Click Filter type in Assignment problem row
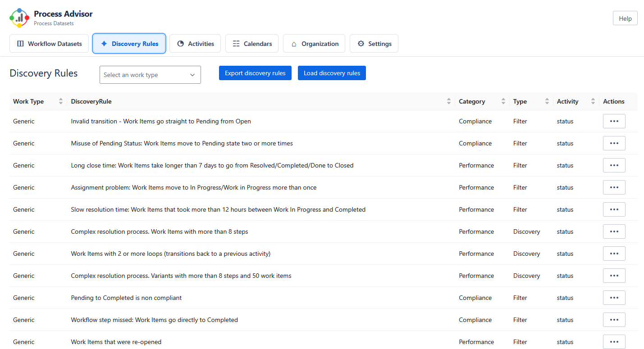 click(x=520, y=187)
